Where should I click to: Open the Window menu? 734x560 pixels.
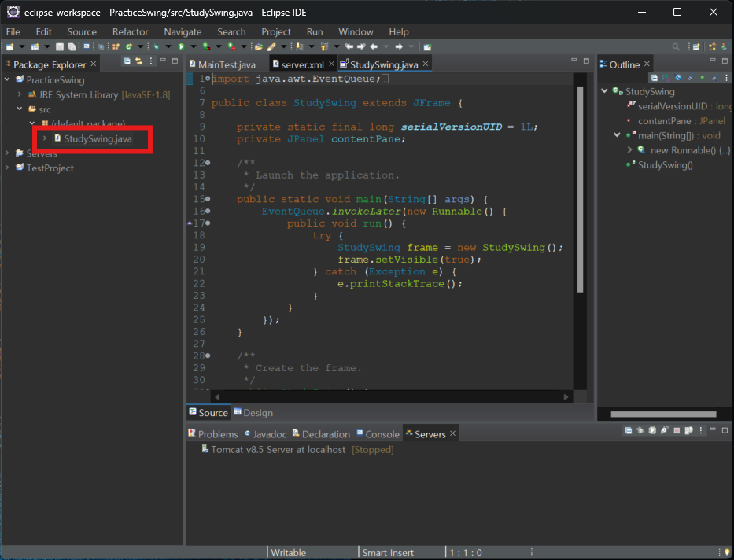(x=356, y=31)
